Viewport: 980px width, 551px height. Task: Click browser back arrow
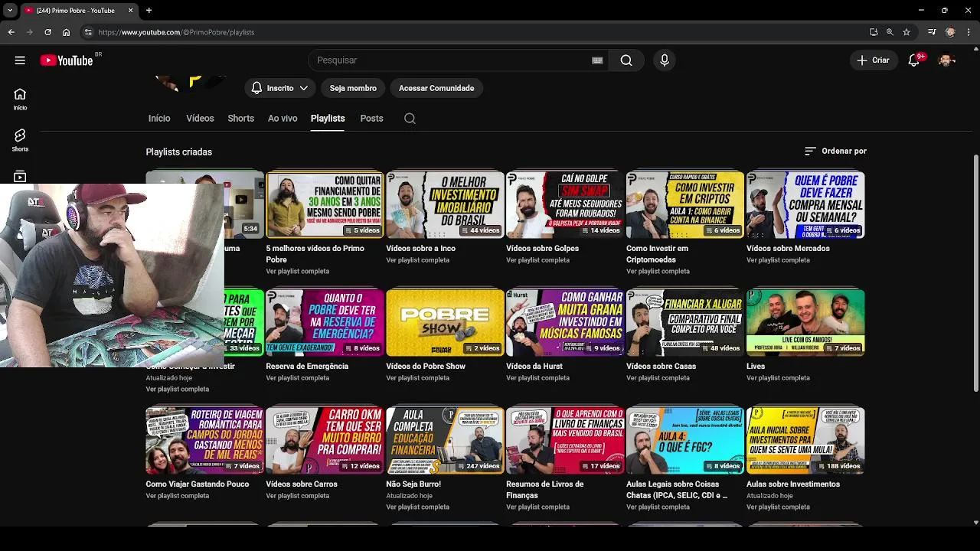(11, 32)
